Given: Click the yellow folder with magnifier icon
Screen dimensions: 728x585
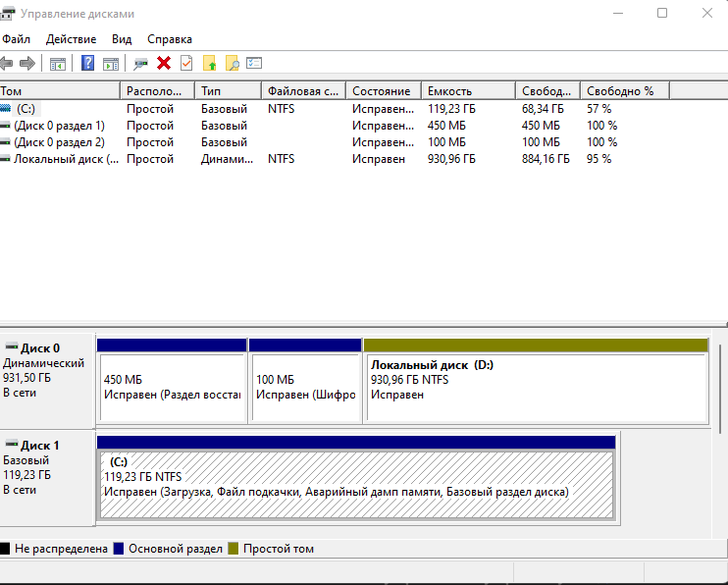Looking at the screenshot, I should click(233, 63).
